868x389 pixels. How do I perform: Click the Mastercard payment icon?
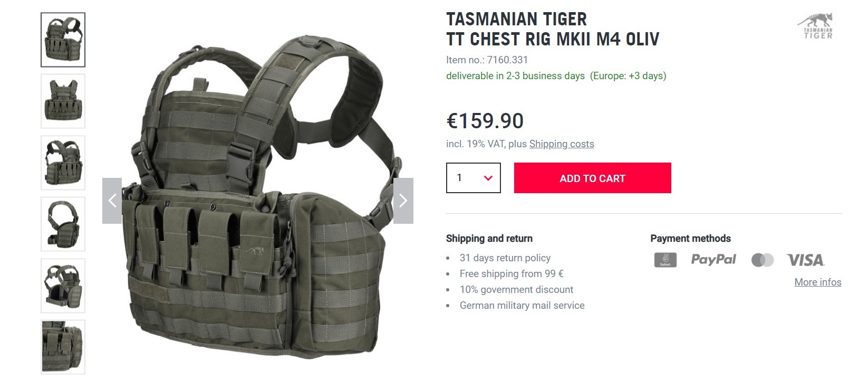coord(763,260)
